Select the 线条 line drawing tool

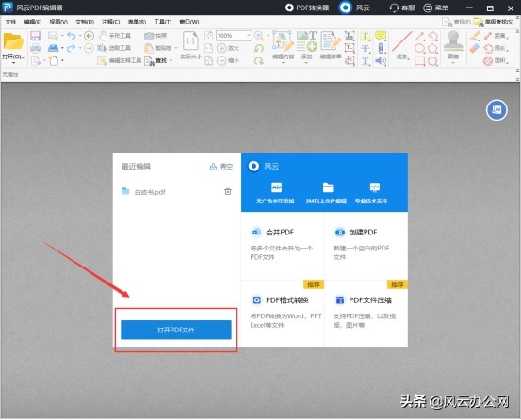tap(401, 45)
